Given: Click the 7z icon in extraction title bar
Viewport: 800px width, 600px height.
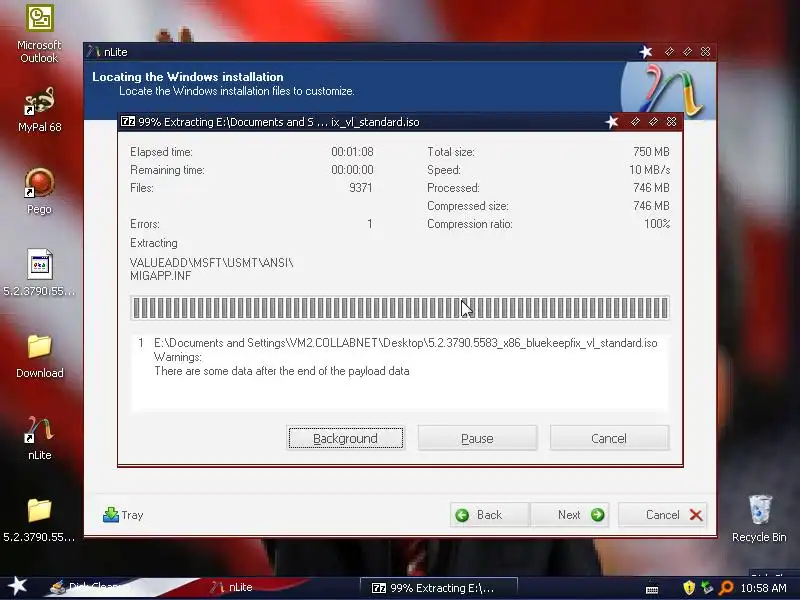Looking at the screenshot, I should 128,121.
